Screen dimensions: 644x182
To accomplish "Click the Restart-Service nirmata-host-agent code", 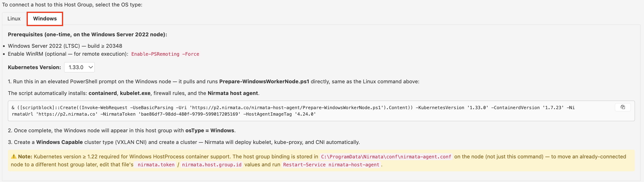I will coord(331,165).
